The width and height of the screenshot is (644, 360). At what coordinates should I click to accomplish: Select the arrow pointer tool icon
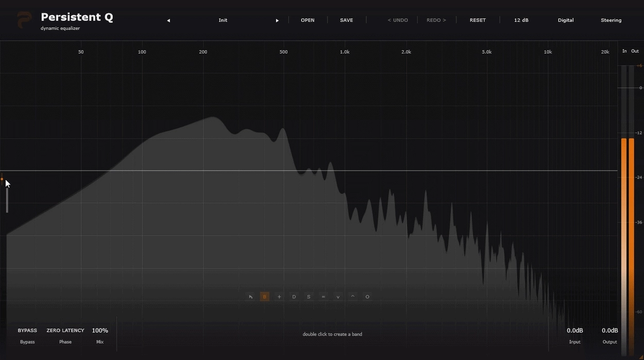pyautogui.click(x=250, y=297)
